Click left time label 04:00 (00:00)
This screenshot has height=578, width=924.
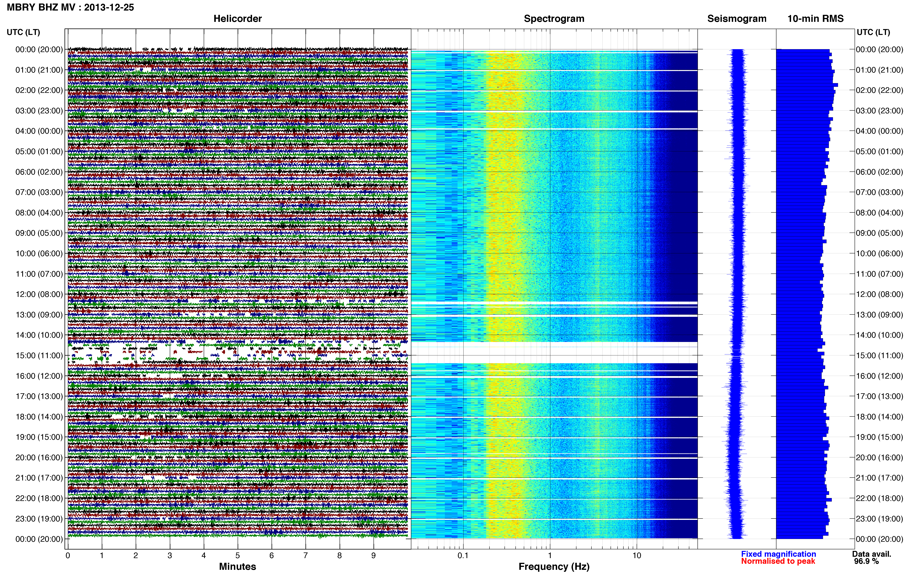point(39,131)
